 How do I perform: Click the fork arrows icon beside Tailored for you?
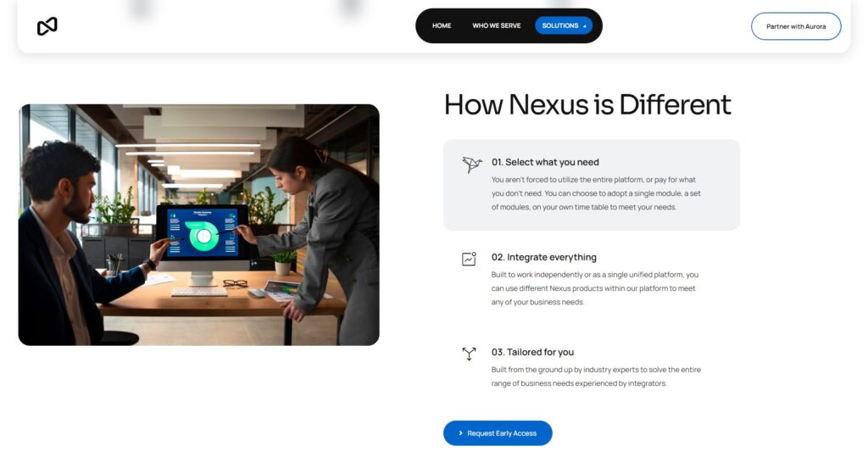pos(469,354)
